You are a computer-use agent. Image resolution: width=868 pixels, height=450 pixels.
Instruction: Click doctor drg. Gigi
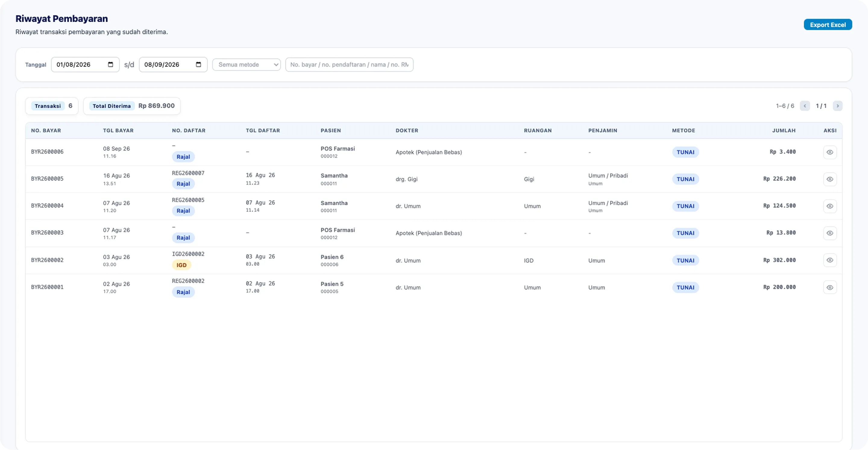point(406,179)
